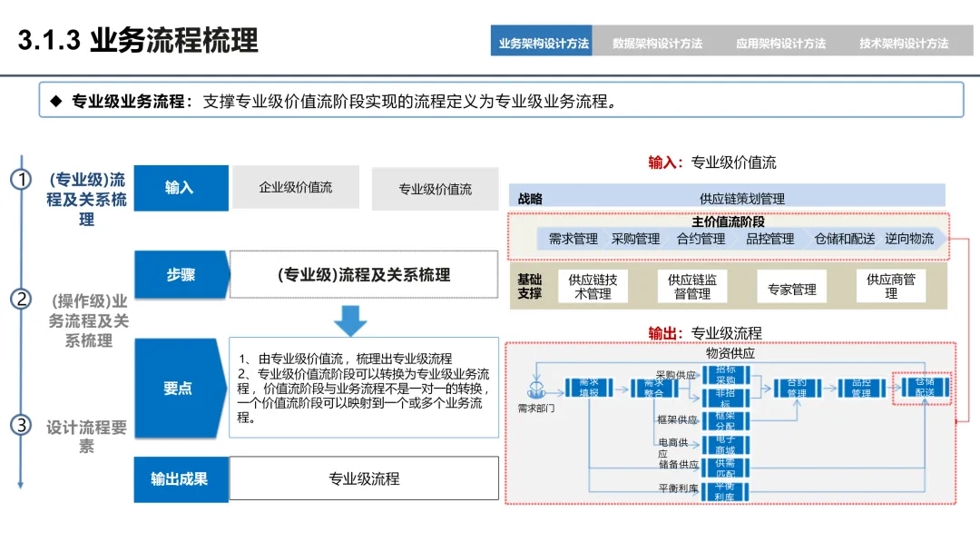Choose the 电子商城 process box
The width and height of the screenshot is (980, 552).
point(726,445)
